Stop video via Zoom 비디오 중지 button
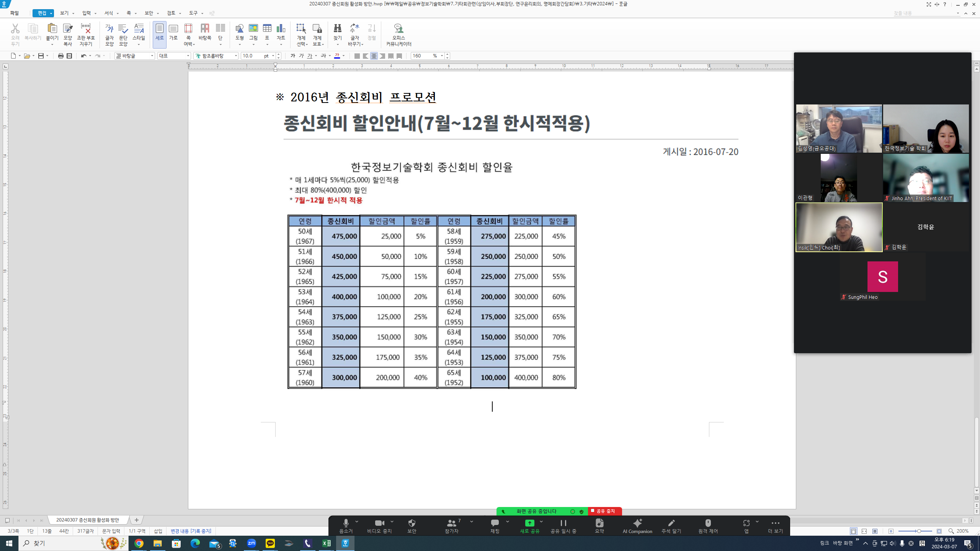This screenshot has height=551, width=980. (x=379, y=526)
